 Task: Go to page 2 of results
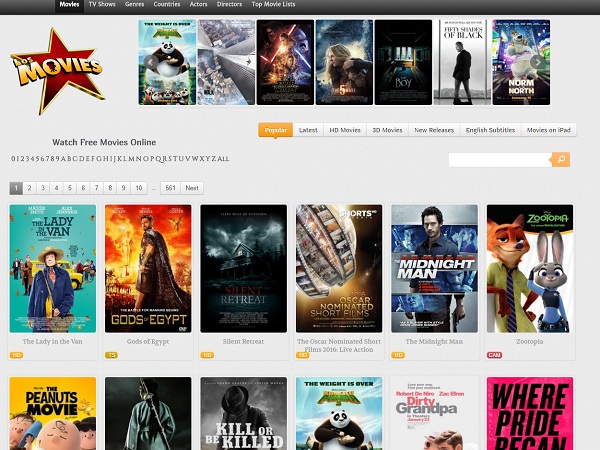point(29,188)
